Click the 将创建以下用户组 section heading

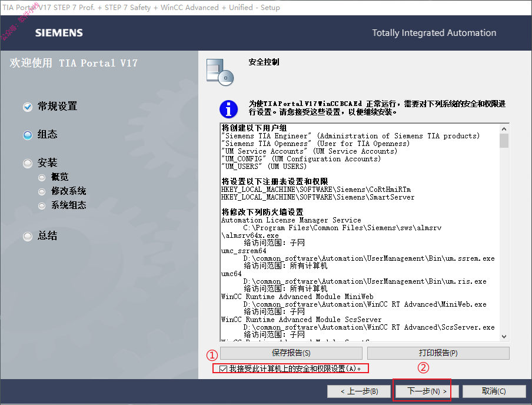(254, 128)
